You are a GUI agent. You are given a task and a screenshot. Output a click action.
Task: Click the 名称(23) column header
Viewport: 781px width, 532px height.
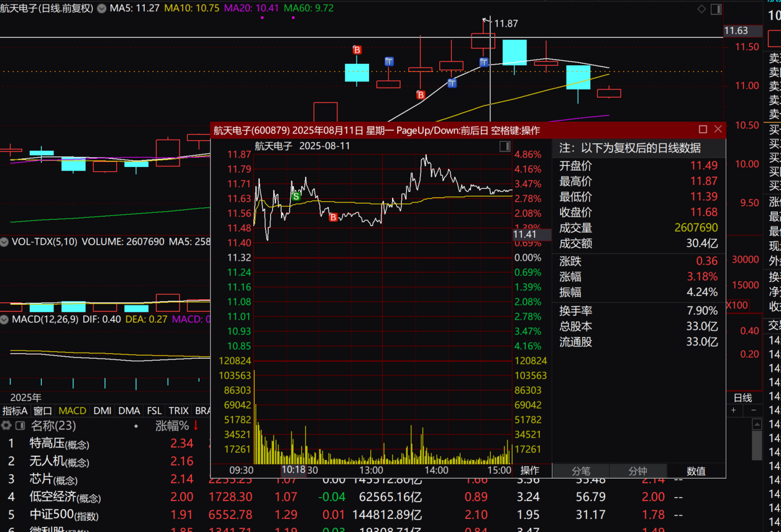(x=53, y=426)
